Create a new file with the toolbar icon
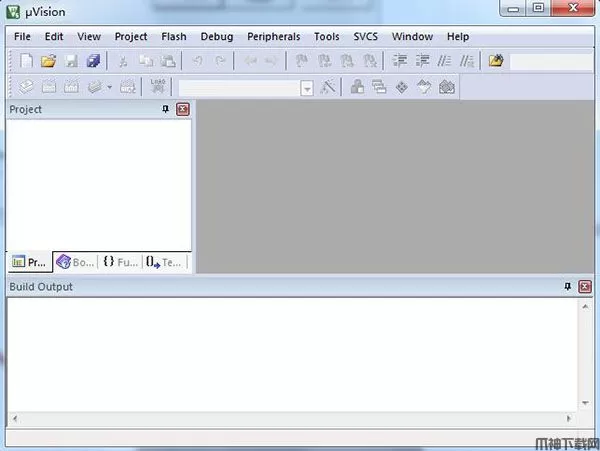600x451 pixels. click(26, 61)
